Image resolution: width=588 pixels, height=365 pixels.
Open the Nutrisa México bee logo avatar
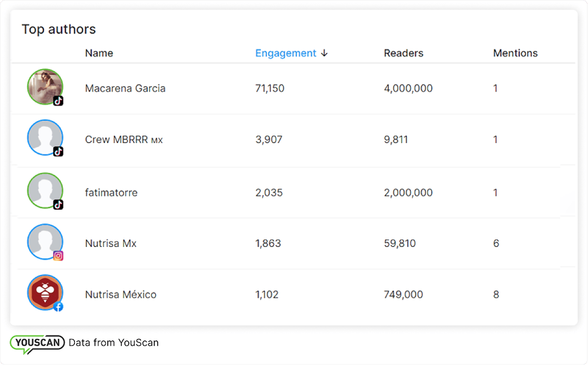coord(45,292)
